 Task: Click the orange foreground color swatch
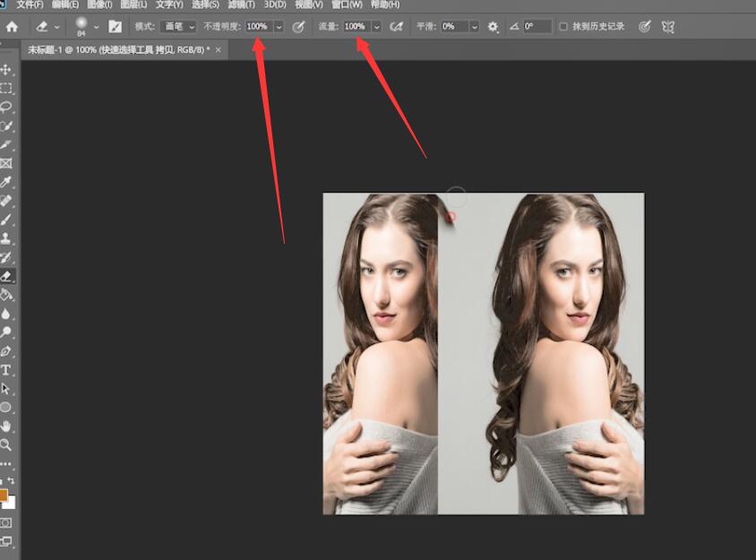[3, 495]
